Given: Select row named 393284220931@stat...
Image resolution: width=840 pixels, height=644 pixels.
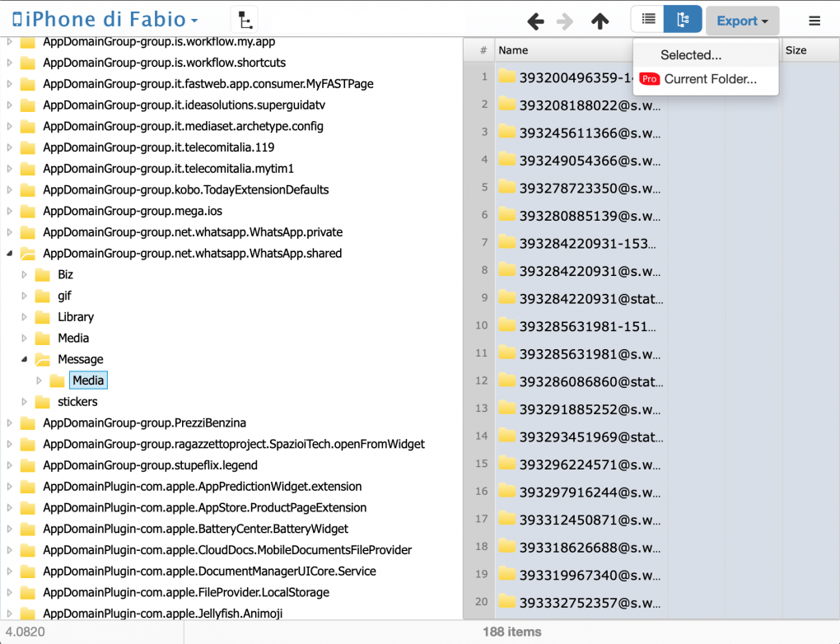Looking at the screenshot, I should [591, 298].
